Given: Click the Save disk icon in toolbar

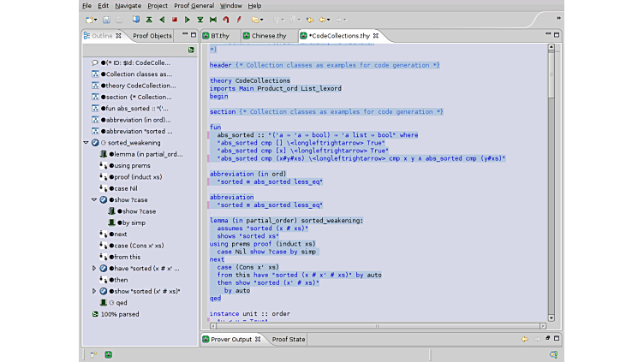Looking at the screenshot, I should [x=106, y=19].
